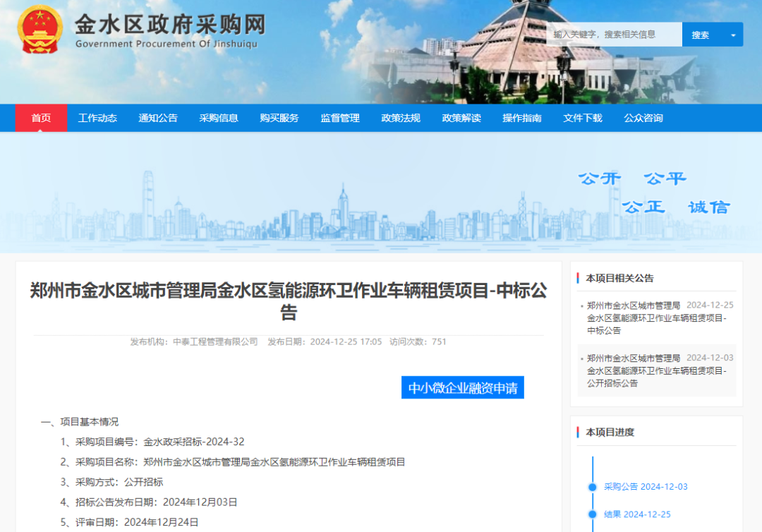Click 采购项目名称 line
This screenshot has height=532, width=762.
pyautogui.click(x=233, y=462)
